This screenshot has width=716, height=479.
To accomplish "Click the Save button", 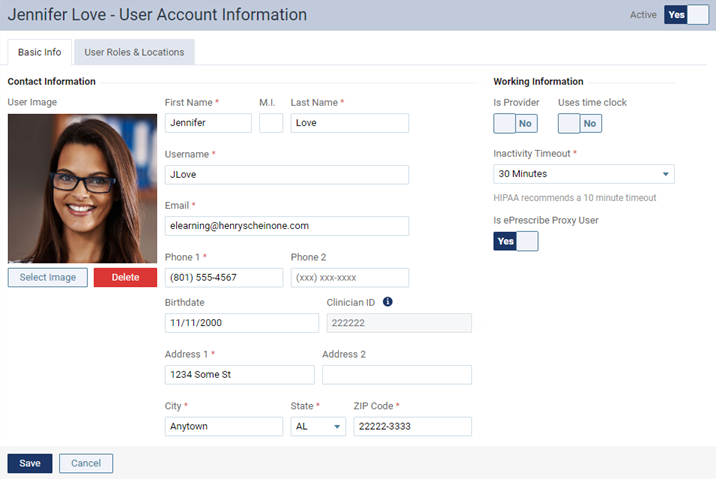I will [x=30, y=463].
